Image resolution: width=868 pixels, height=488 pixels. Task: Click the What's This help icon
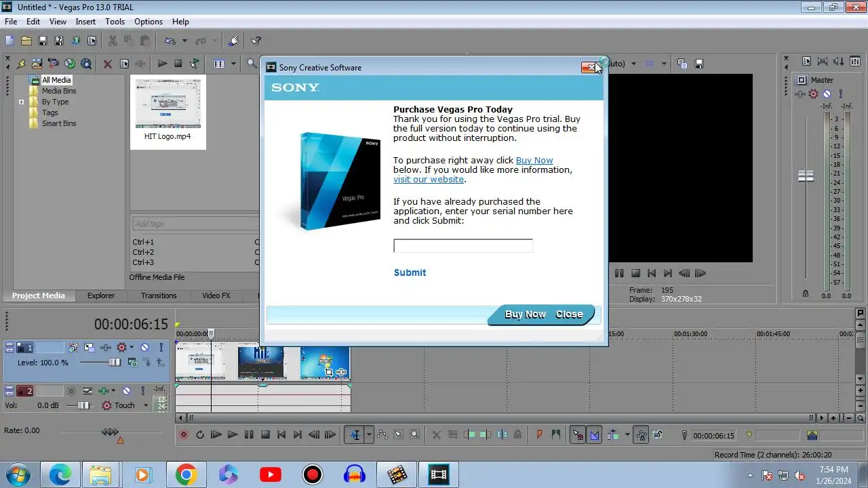coord(256,41)
